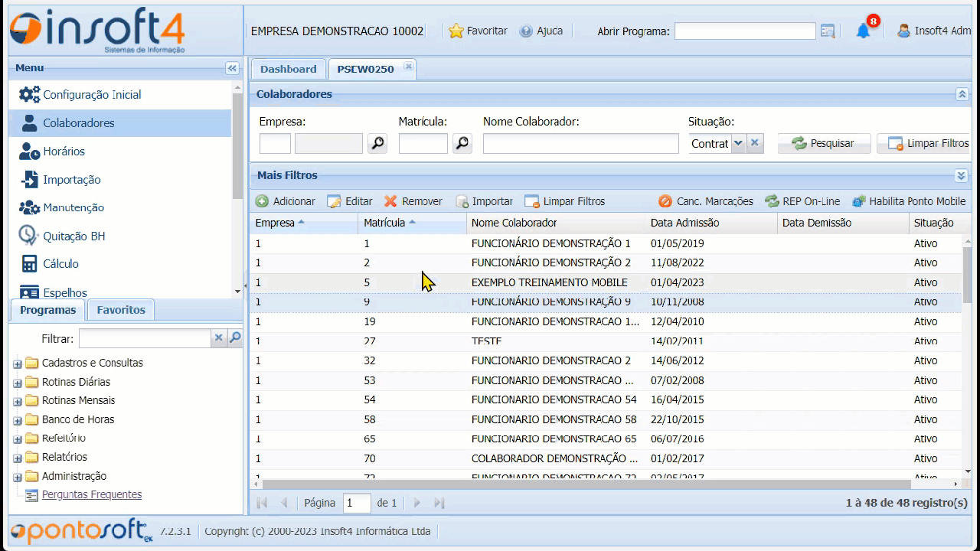The image size is (980, 551).
Task: Click Canc. Marcações toolbar icon
Action: coord(665,201)
